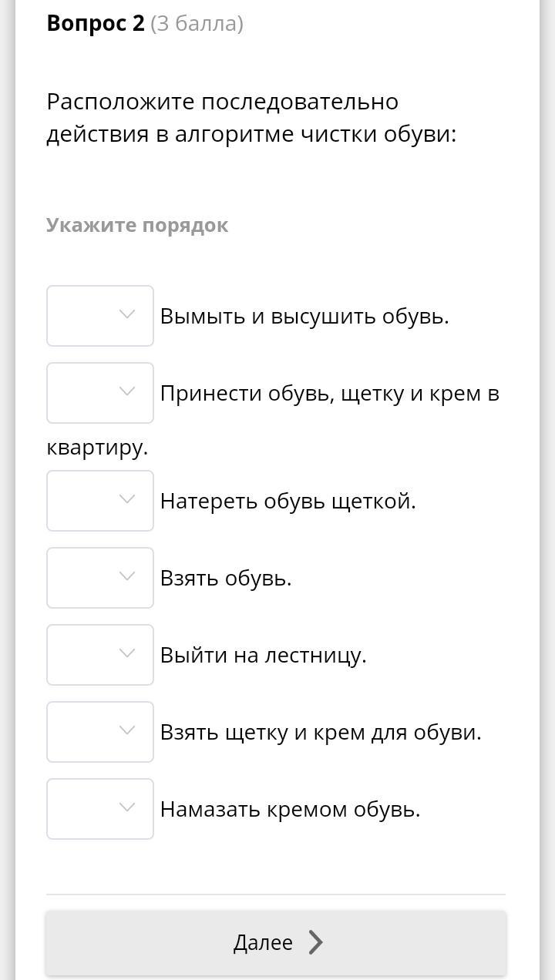Expand order dropdown for 'Намазать кремом обувь'
555x980 pixels.
(x=100, y=809)
